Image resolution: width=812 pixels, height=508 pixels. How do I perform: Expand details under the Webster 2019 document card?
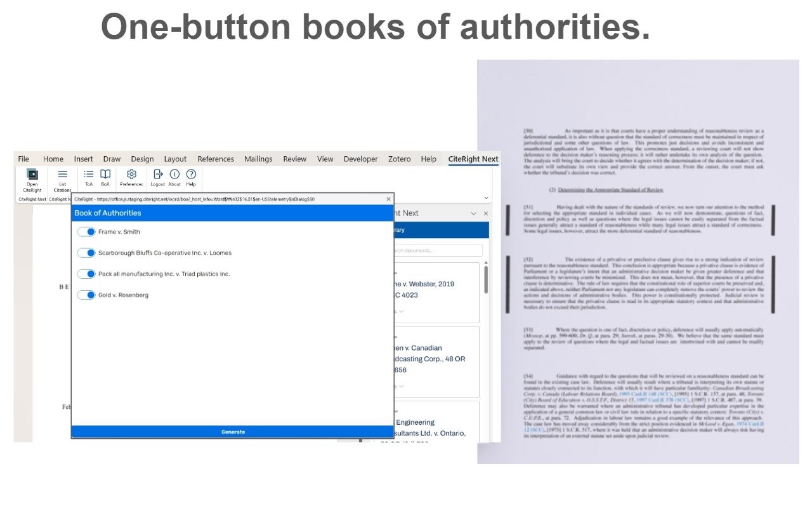coord(401,312)
